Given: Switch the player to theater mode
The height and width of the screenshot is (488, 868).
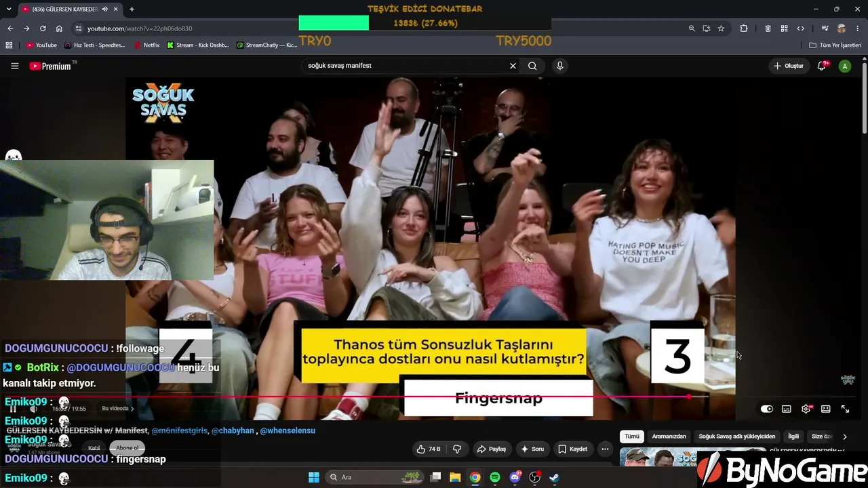Looking at the screenshot, I should pyautogui.click(x=825, y=409).
